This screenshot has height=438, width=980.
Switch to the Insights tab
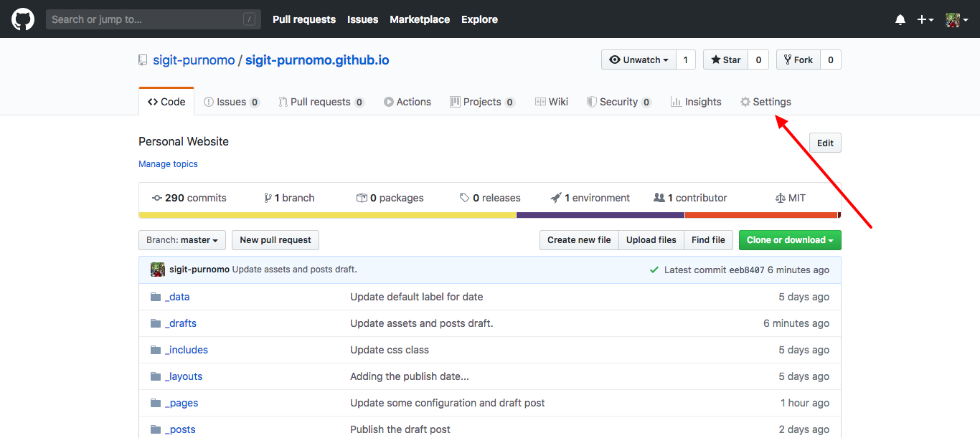pyautogui.click(x=695, y=101)
